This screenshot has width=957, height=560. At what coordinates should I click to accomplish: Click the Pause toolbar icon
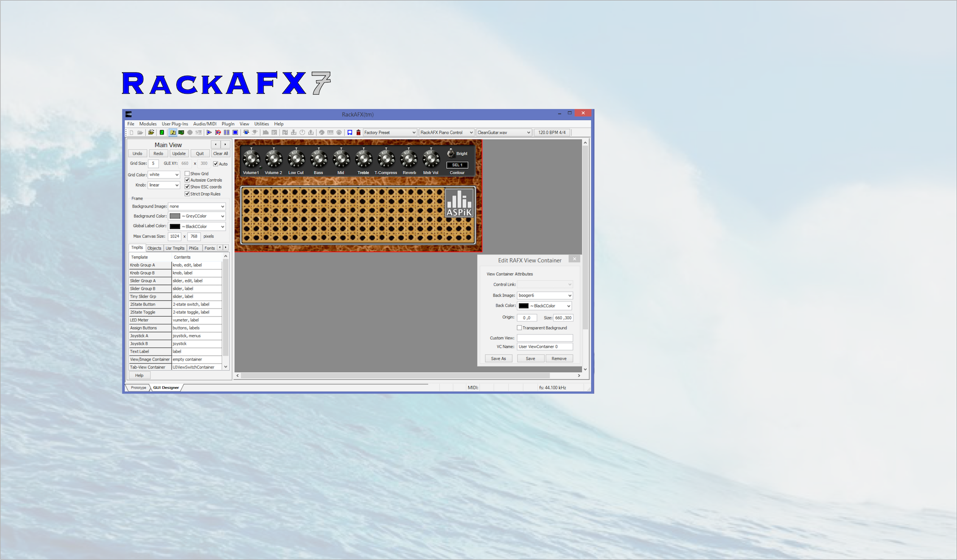227,133
